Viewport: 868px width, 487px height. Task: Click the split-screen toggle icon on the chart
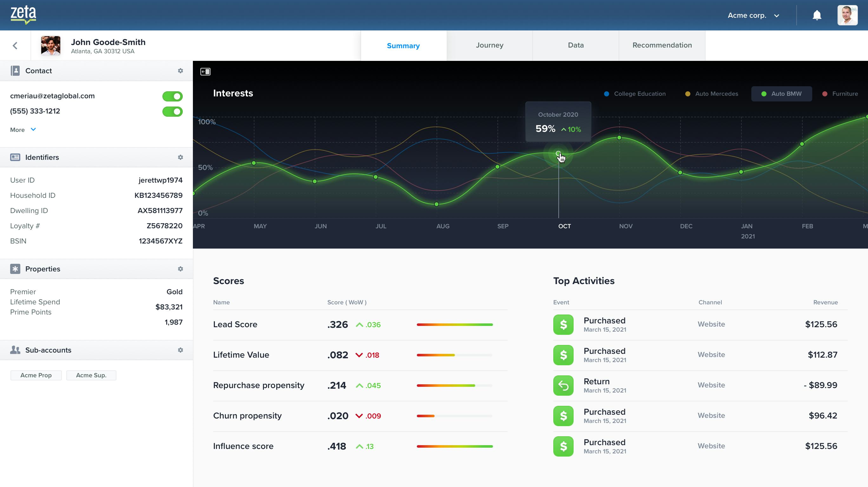point(205,72)
